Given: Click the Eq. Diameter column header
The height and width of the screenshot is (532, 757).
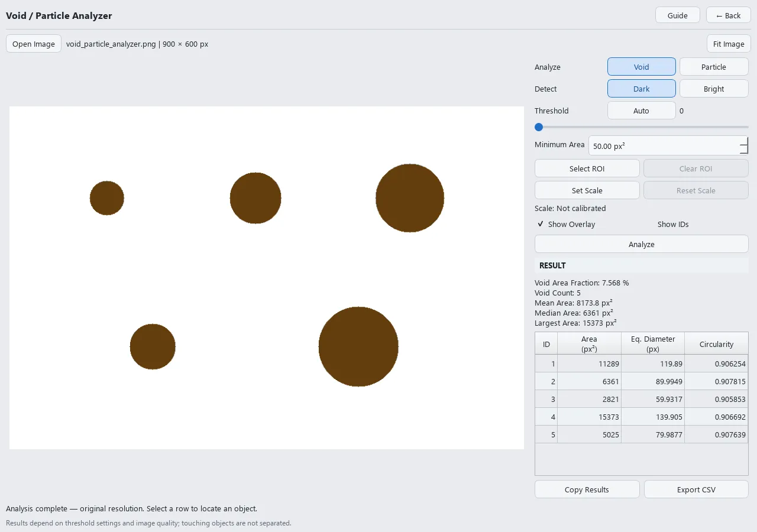Looking at the screenshot, I should [x=653, y=343].
